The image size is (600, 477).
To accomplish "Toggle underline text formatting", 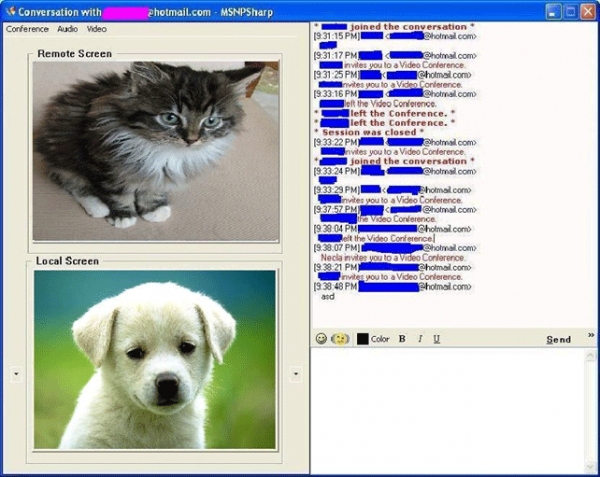I will (436, 339).
